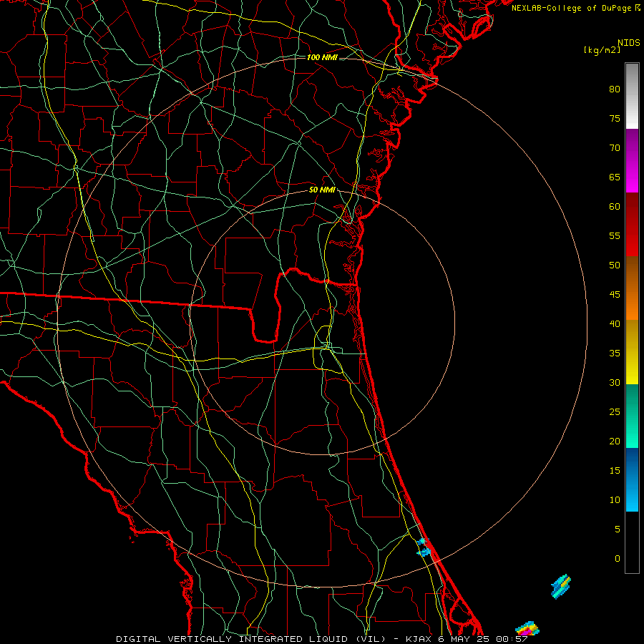Click the offshore cyan-yellow VIL echo
The height and width of the screenshot is (644, 644).
[561, 586]
